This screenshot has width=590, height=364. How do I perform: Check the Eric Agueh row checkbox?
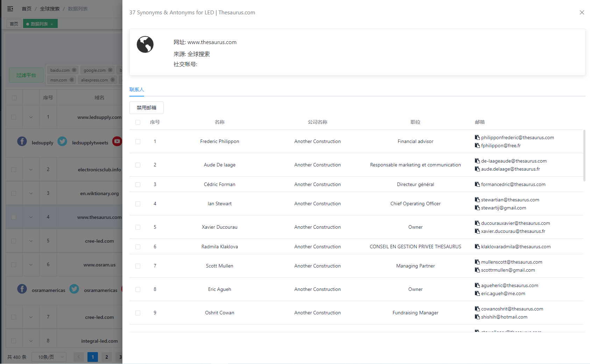[138, 290]
